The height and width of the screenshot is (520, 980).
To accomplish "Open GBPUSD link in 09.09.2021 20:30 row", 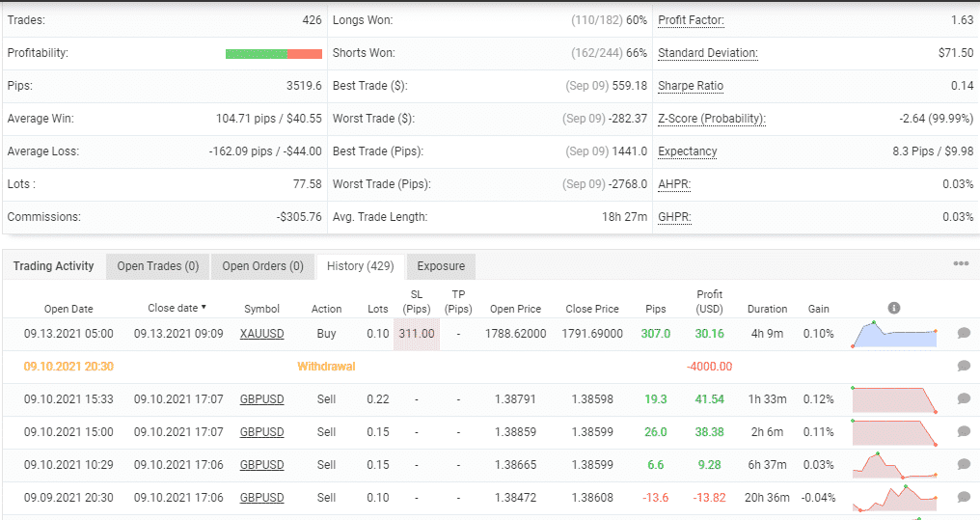I will (x=261, y=498).
